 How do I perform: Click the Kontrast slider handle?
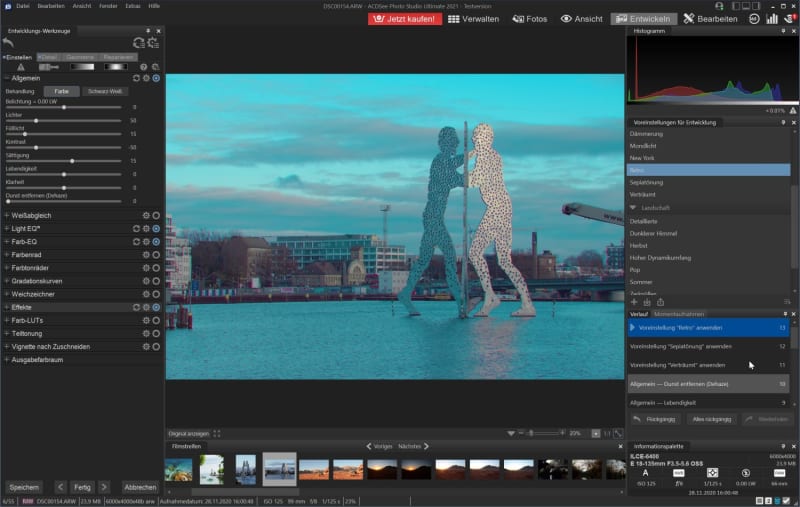tap(36, 148)
